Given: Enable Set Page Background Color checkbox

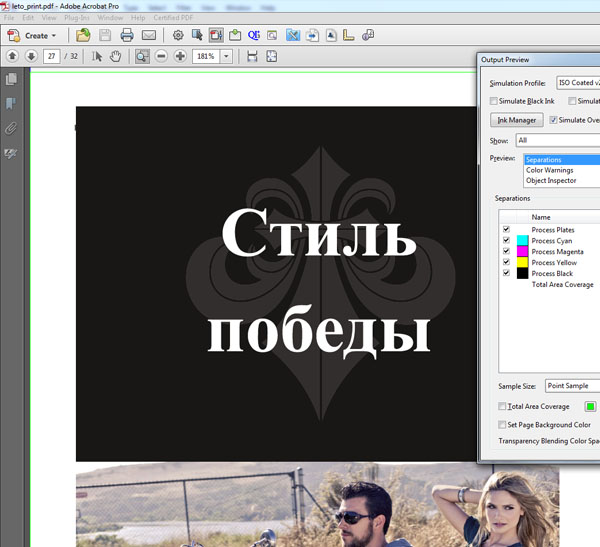Looking at the screenshot, I should [x=502, y=425].
